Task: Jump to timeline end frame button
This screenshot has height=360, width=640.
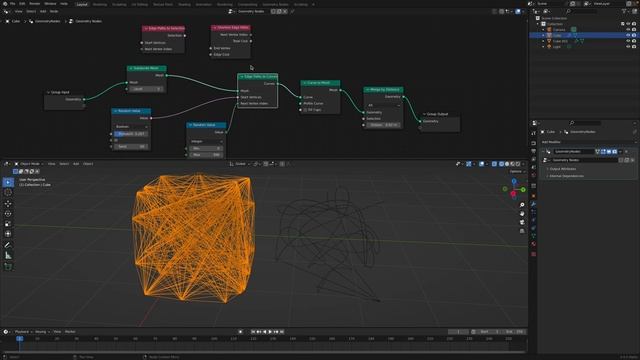Action: pyautogui.click(x=282, y=332)
